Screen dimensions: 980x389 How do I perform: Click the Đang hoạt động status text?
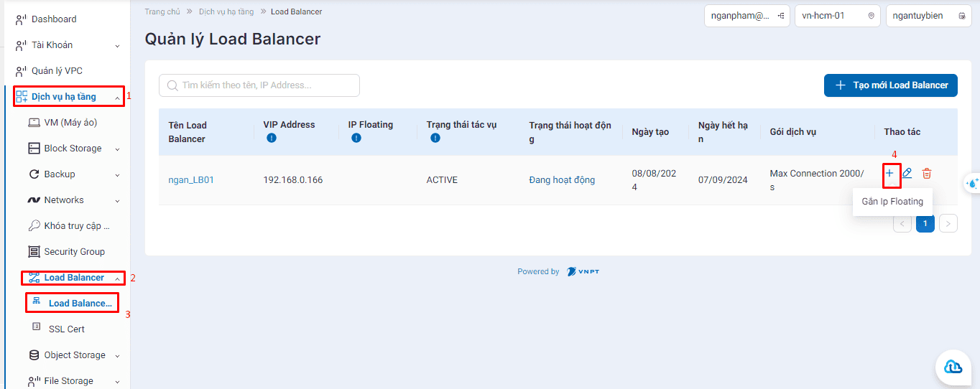562,180
